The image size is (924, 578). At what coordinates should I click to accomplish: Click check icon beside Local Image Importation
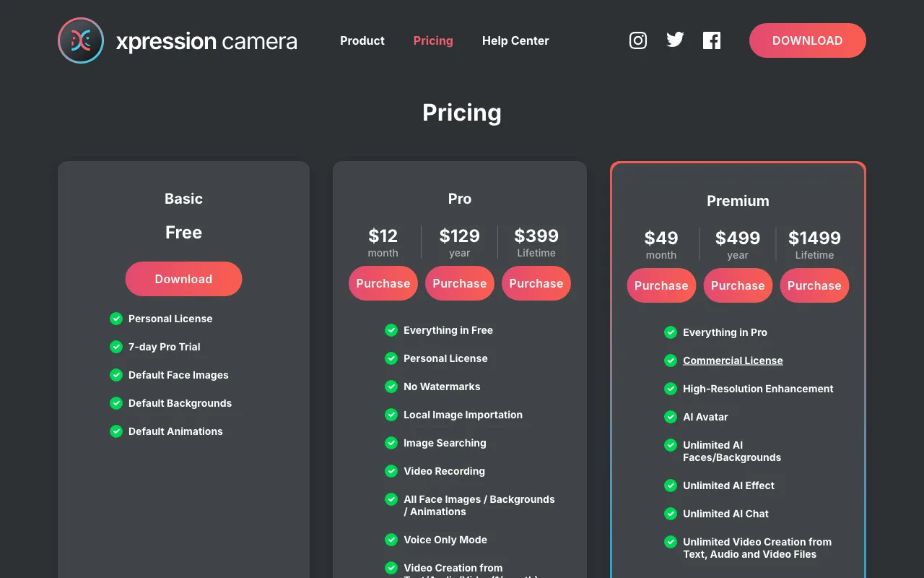coord(391,415)
